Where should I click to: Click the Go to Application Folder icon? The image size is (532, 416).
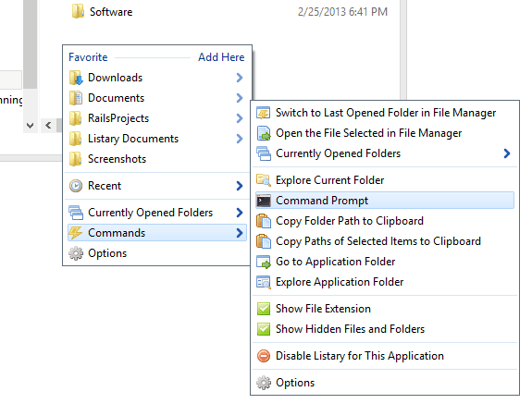(264, 262)
